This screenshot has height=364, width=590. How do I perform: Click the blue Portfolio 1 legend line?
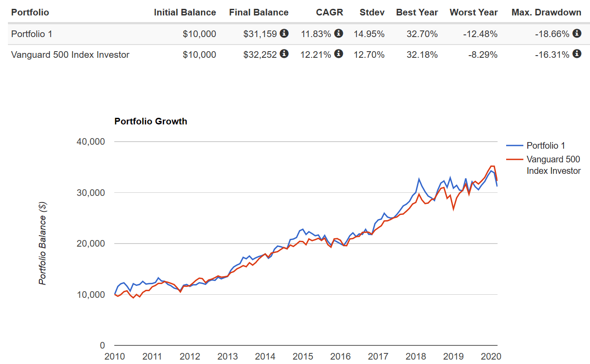click(x=515, y=146)
